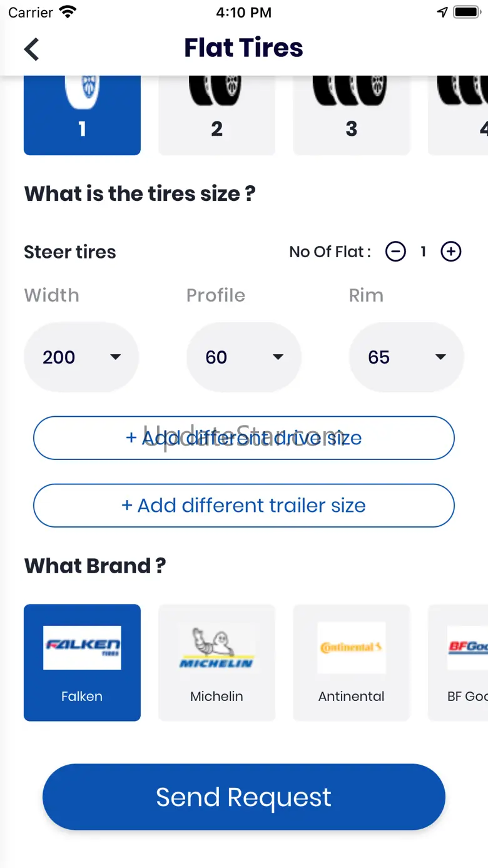This screenshot has height=868, width=488.
Task: Choose the Continental brand card
Action: click(352, 663)
